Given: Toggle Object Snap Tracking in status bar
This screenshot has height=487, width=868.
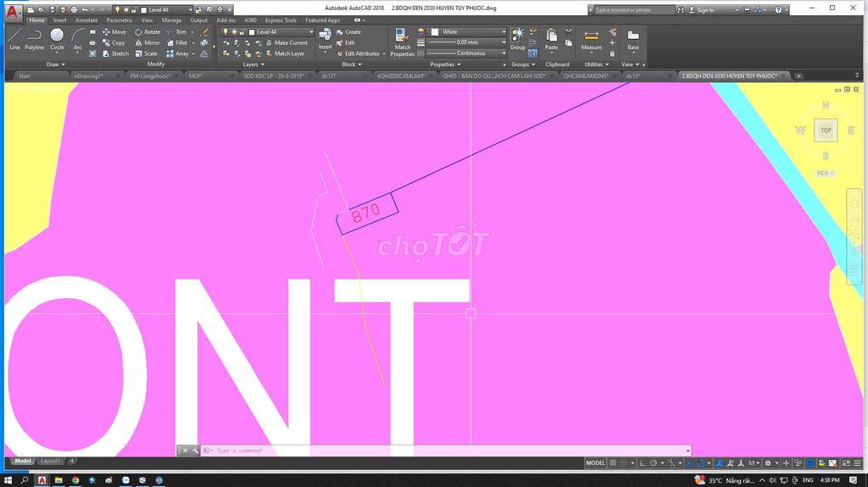Looking at the screenshot, I should pos(689,463).
